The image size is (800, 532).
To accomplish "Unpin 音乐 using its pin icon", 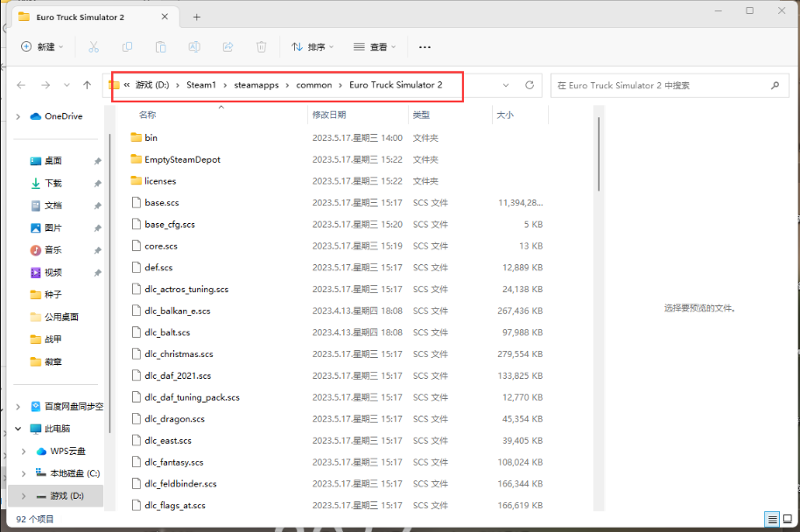I will click(x=97, y=250).
